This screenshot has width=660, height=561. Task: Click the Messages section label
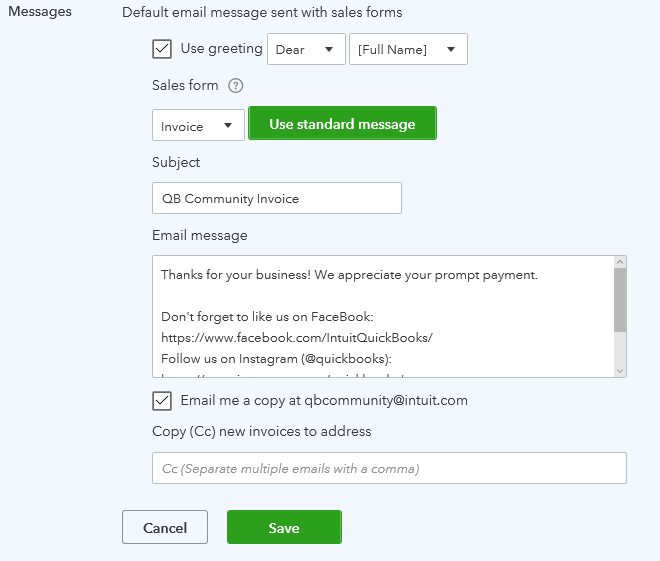click(39, 12)
